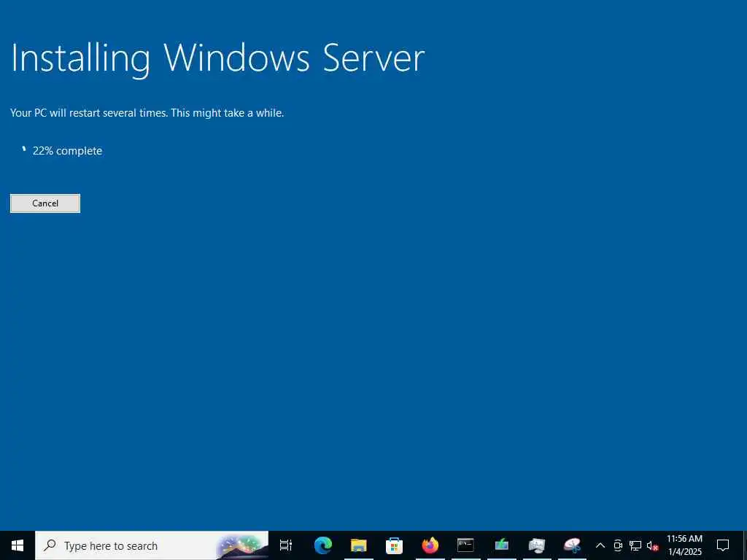Switch to the Command Prompt window
The height and width of the screenshot is (560, 747).
(x=465, y=545)
